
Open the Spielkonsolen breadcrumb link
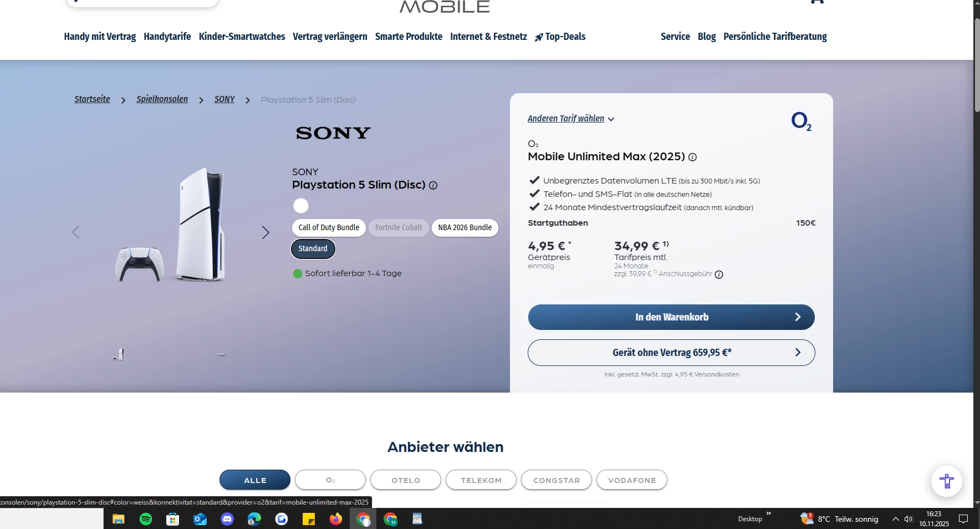pos(162,99)
